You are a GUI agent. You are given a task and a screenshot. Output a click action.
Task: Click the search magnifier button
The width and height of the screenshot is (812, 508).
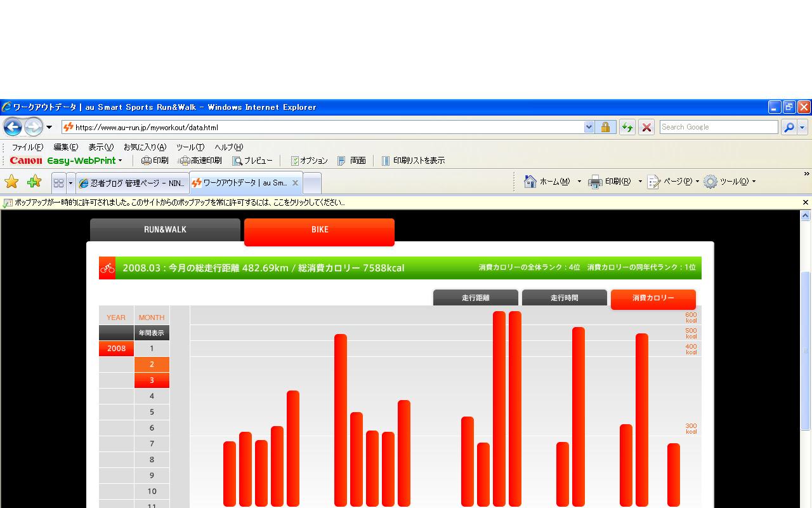[789, 127]
